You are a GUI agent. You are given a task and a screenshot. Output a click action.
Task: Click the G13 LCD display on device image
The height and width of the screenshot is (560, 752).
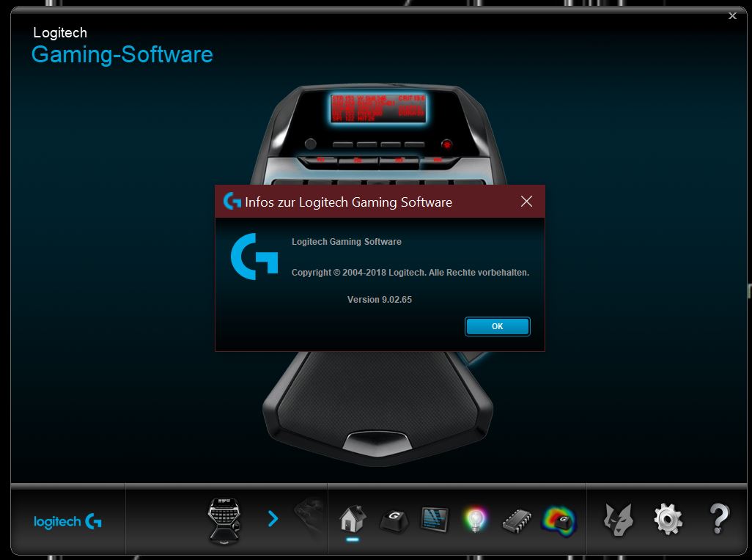pyautogui.click(x=378, y=108)
